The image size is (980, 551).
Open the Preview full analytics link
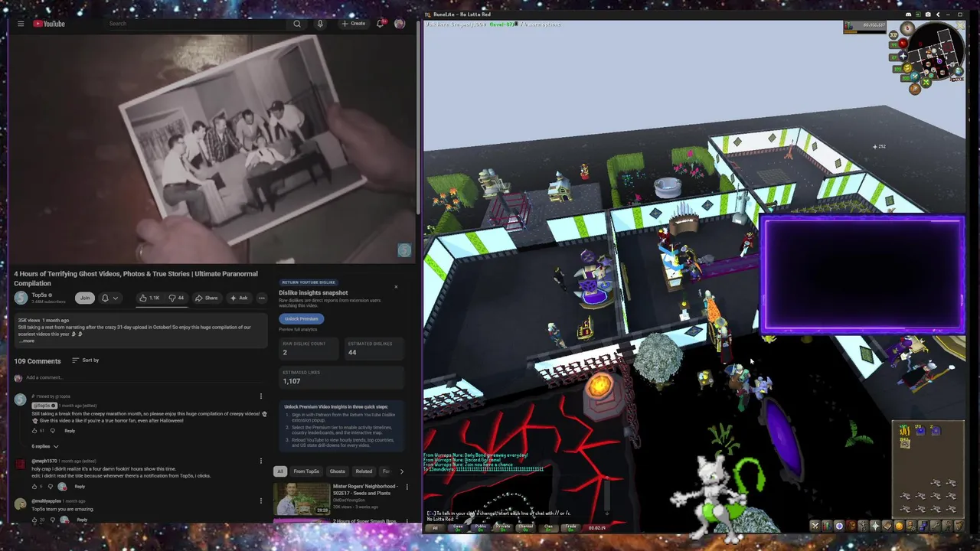[299, 330]
